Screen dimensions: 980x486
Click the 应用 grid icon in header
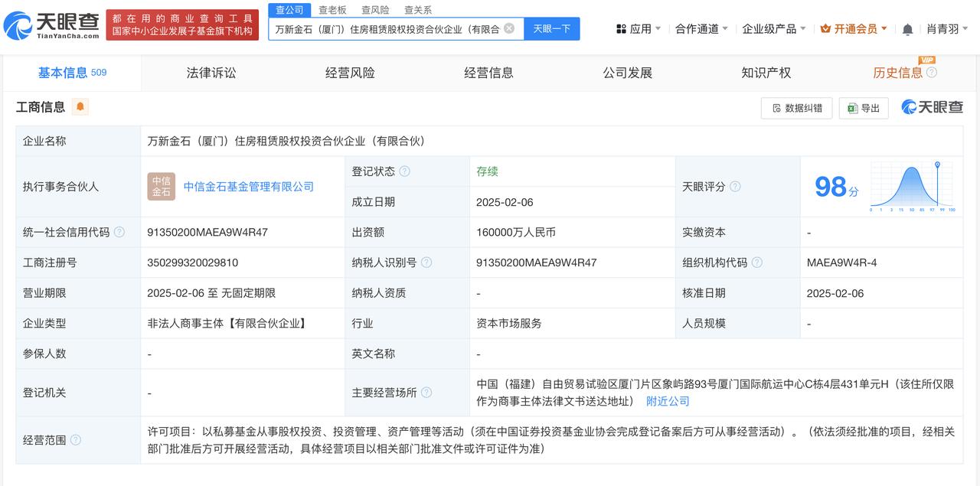[621, 29]
